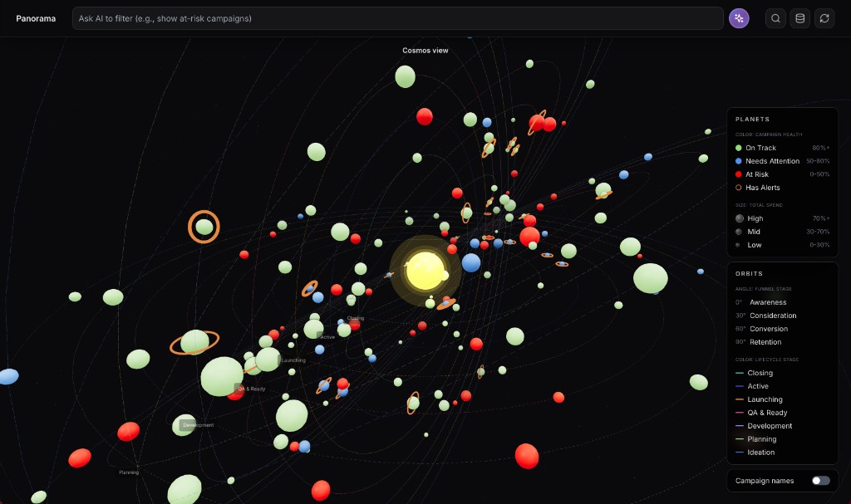Open the AI assistant sparkle icon
The image size is (851, 504).
(739, 17)
